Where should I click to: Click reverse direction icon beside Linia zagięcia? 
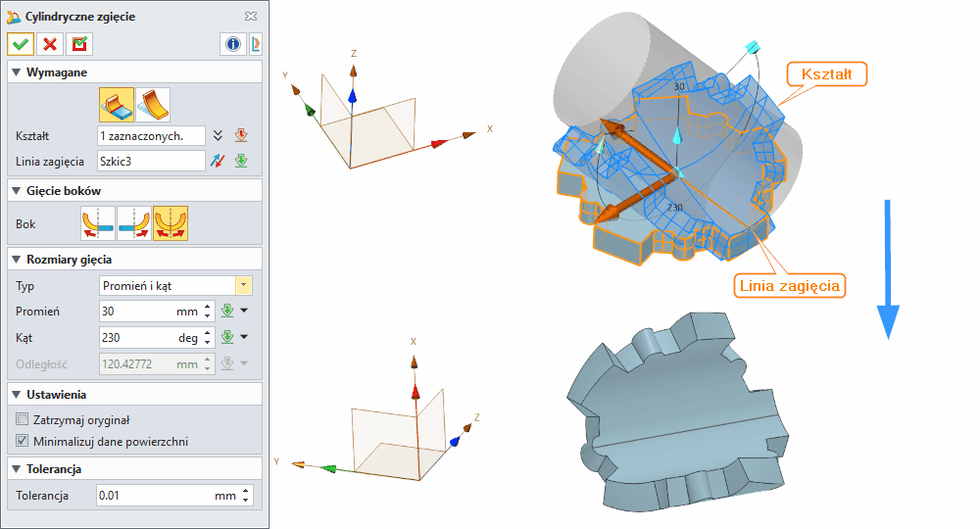(218, 161)
